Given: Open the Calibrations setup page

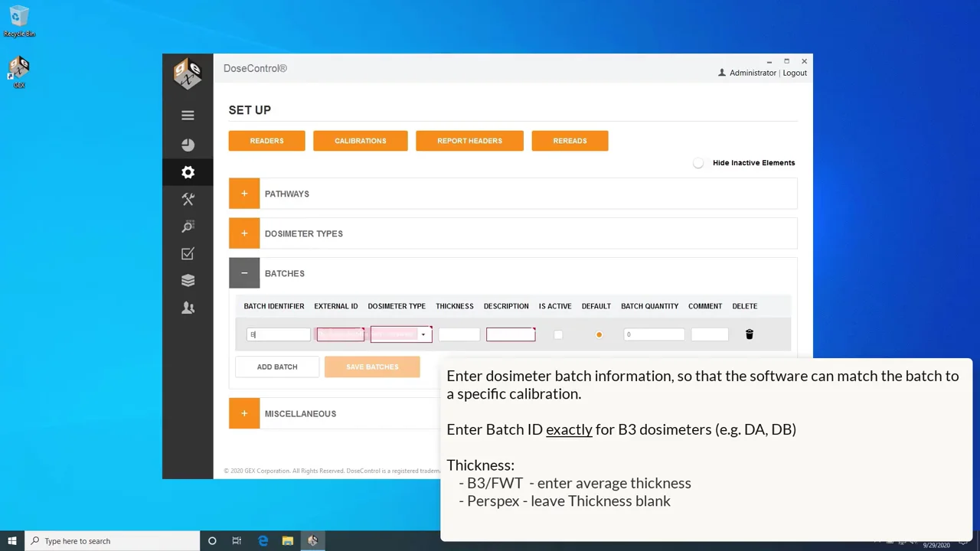Looking at the screenshot, I should [x=360, y=141].
